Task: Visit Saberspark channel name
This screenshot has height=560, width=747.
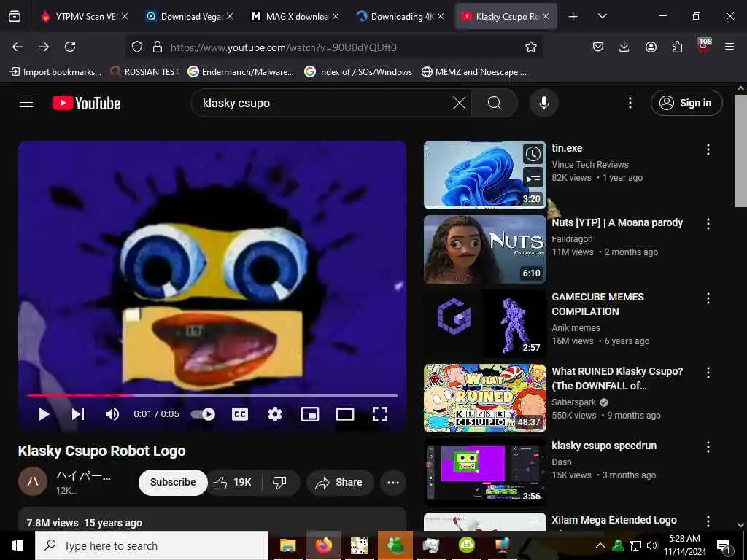Action: click(x=573, y=402)
